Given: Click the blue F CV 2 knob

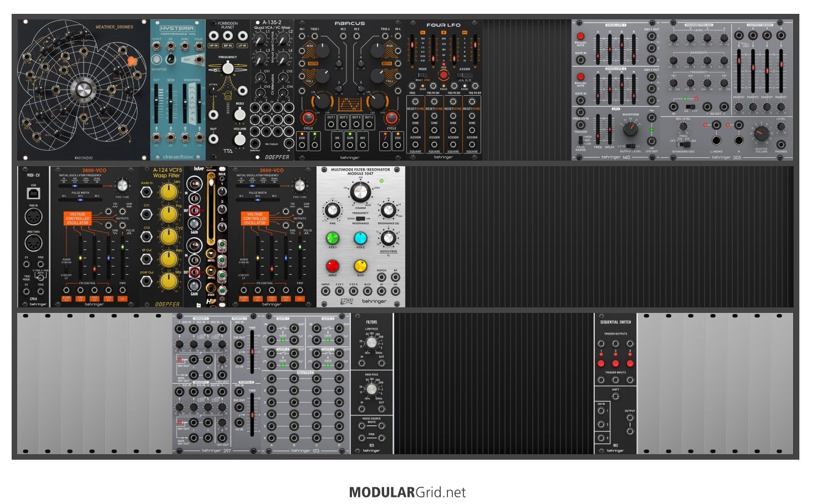Looking at the screenshot, I should (x=360, y=238).
